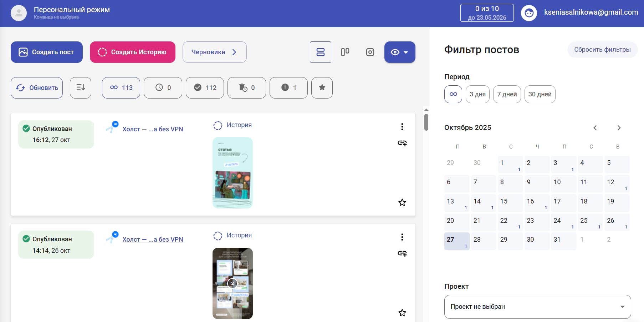Open the sort order icon next to Обновить
Screen dimensions: 644x322
coord(81,88)
